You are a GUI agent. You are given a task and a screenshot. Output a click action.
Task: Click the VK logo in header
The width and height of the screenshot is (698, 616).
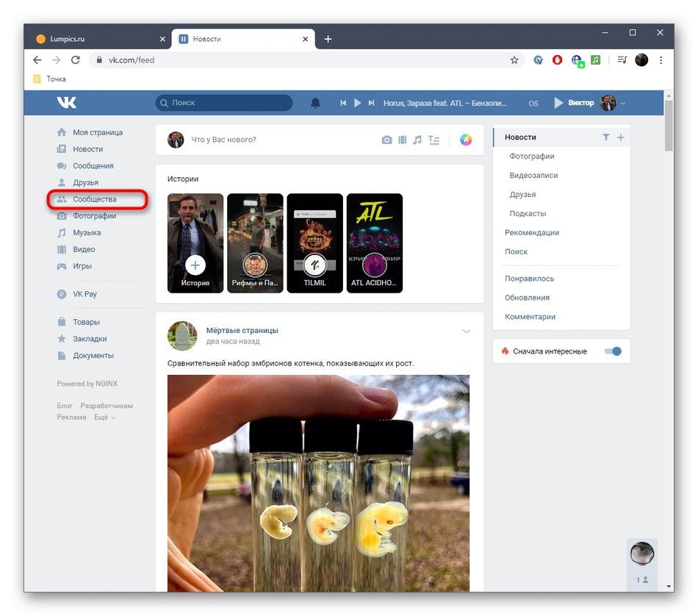coord(66,102)
